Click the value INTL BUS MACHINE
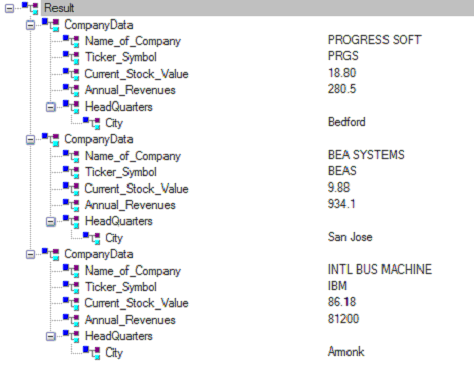 point(380,269)
